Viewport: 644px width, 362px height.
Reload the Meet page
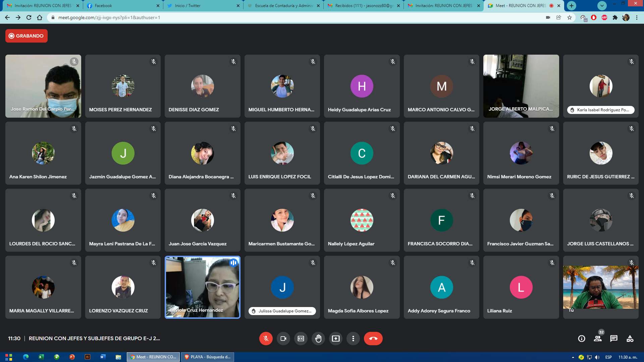point(29,17)
